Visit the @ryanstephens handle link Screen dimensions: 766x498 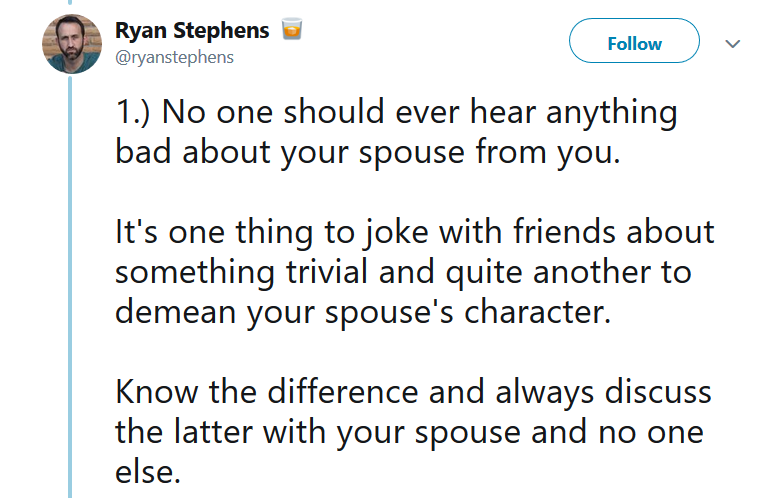click(174, 58)
